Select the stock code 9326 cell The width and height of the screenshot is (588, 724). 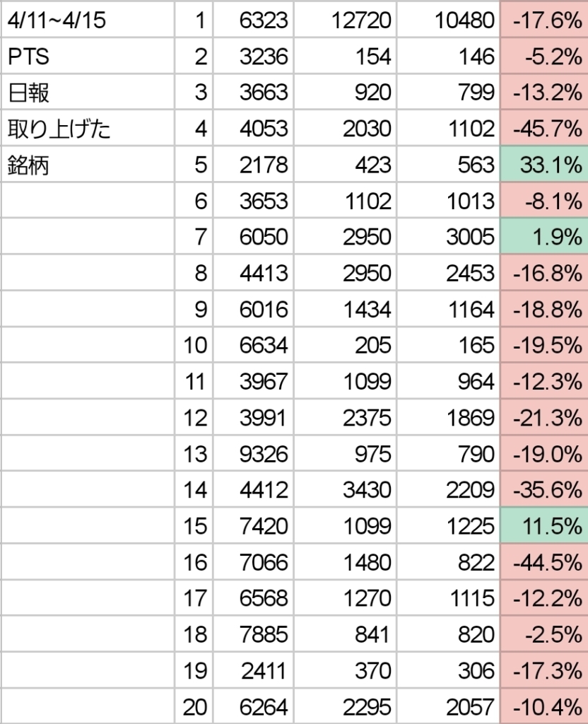[253, 453]
